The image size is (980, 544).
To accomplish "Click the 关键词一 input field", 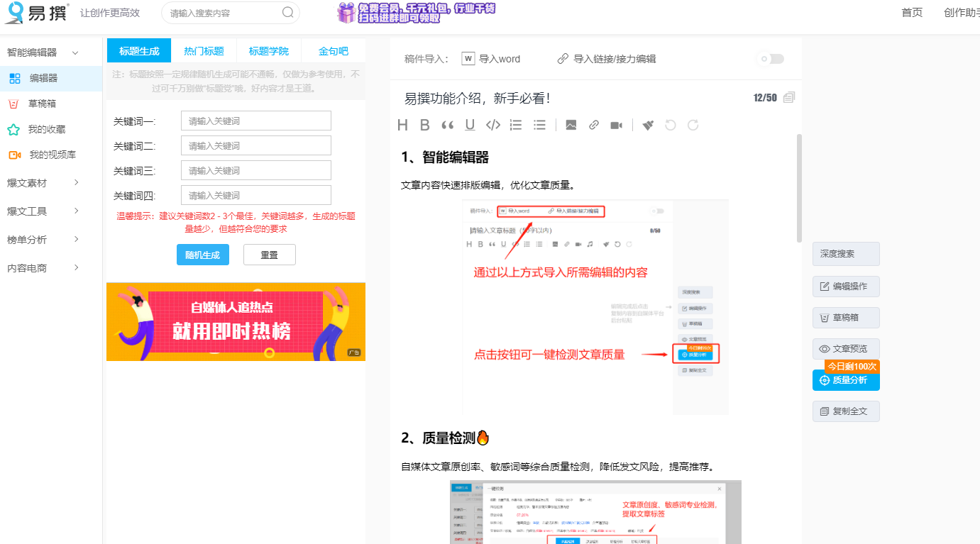I will tap(255, 121).
